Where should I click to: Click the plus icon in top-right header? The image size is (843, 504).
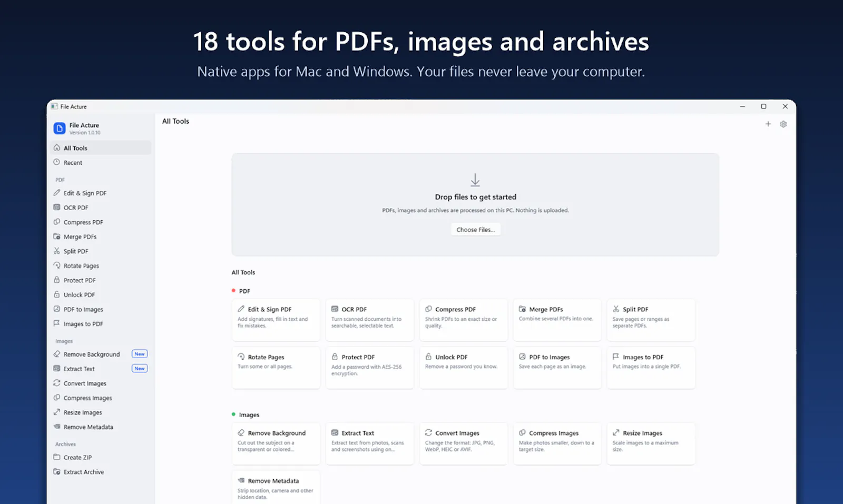tap(768, 124)
